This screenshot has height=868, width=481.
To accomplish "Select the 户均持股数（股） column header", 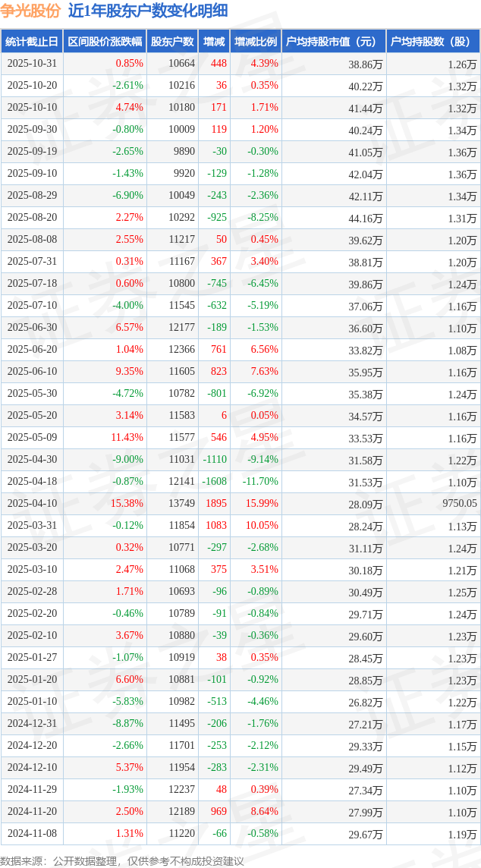I will [433, 42].
